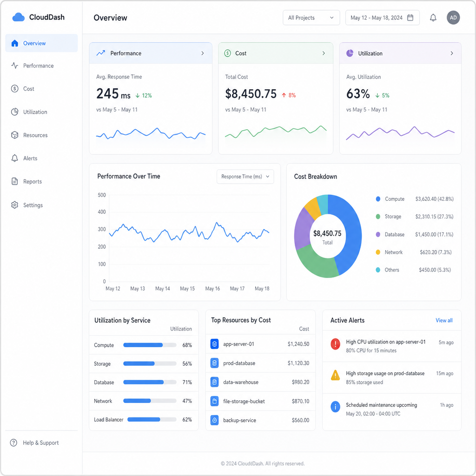Click the Cost dollar icon in sidebar
476x476 pixels.
point(14,89)
